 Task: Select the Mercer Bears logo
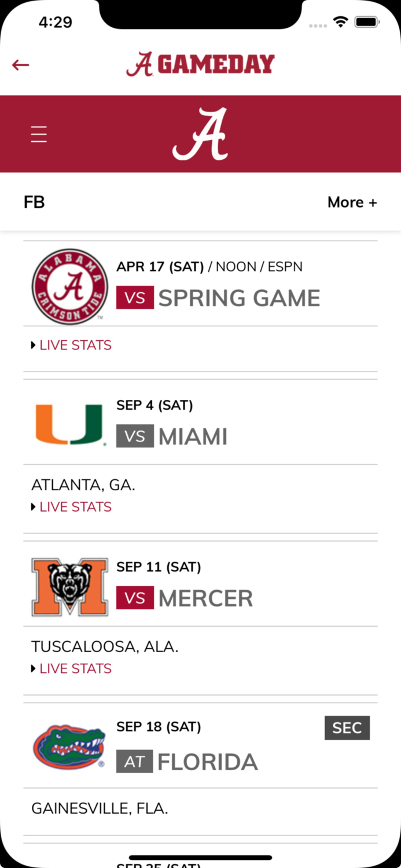point(69,586)
